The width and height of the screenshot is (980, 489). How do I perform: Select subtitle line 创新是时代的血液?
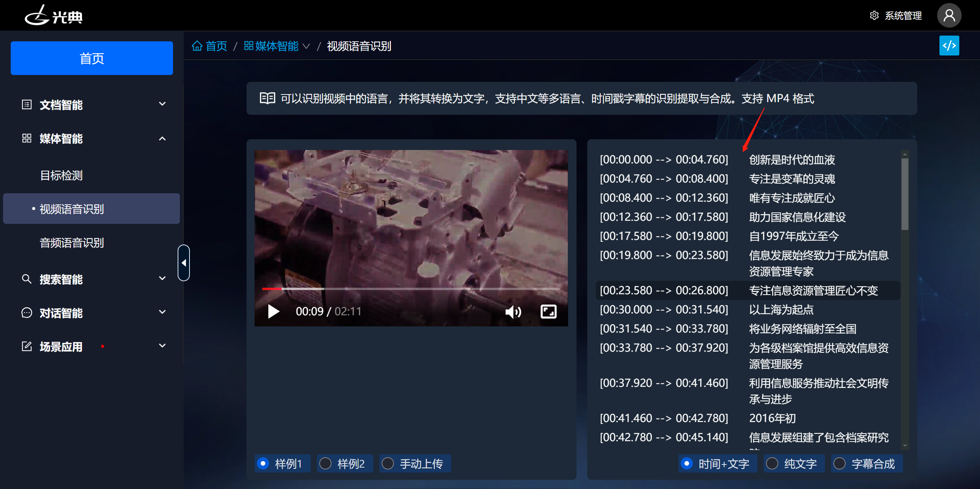pyautogui.click(x=792, y=160)
